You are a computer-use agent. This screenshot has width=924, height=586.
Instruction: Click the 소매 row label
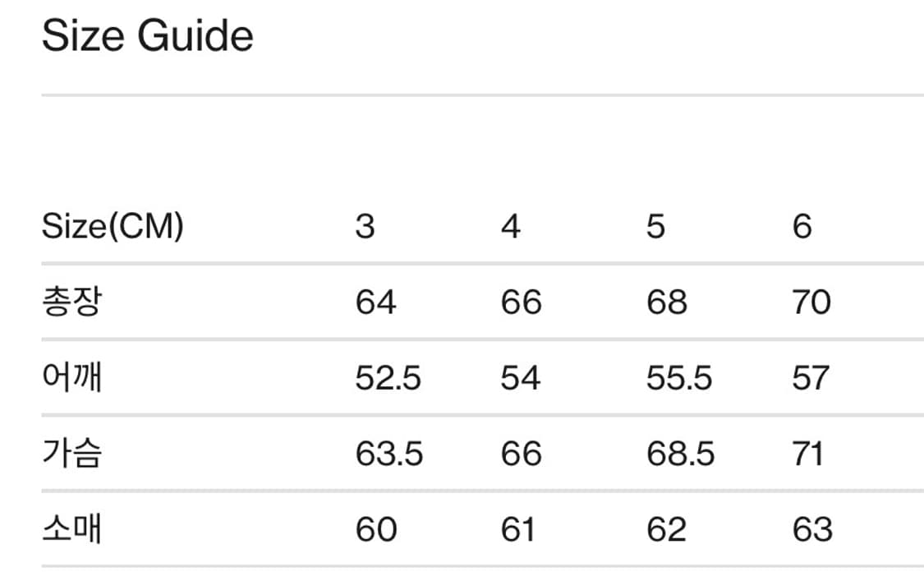71,529
